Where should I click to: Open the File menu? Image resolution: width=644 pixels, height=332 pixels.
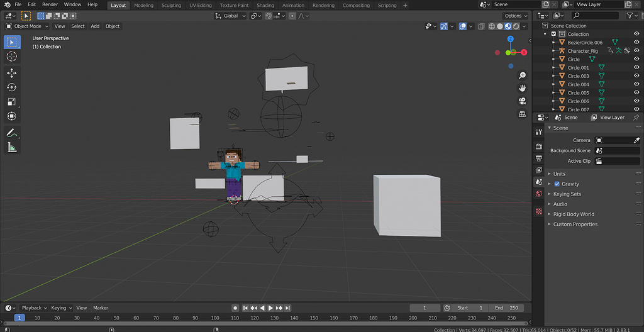click(x=18, y=4)
